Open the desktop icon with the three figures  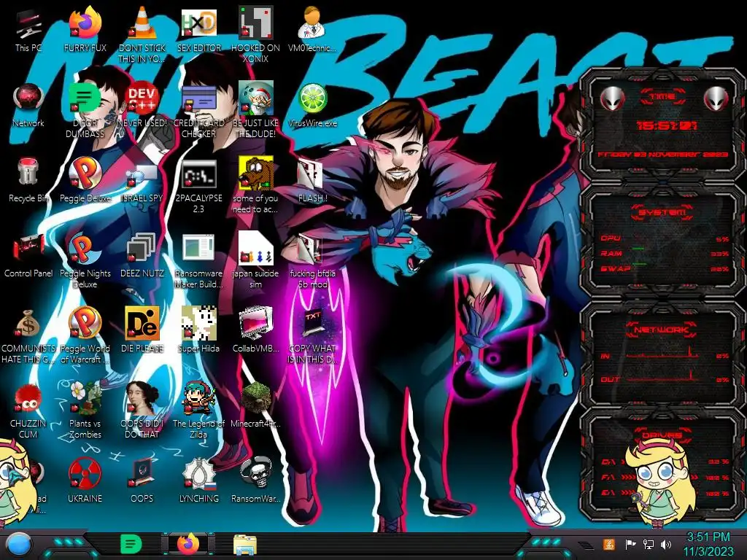pos(256,248)
